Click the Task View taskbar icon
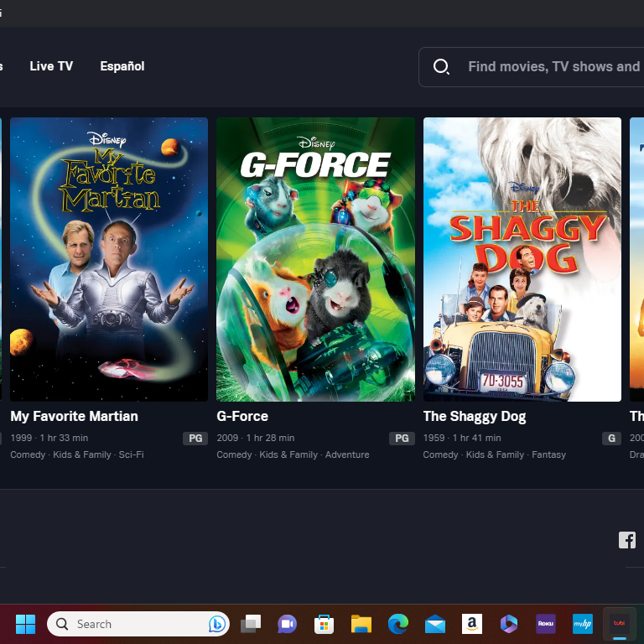The height and width of the screenshot is (644, 644). pos(251,624)
